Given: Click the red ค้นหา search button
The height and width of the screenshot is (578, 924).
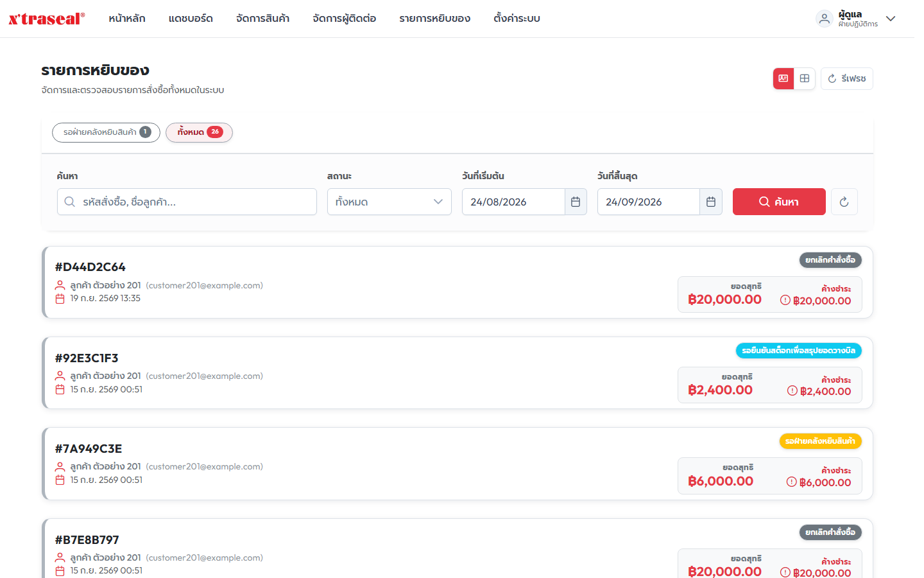Looking at the screenshot, I should [x=779, y=202].
